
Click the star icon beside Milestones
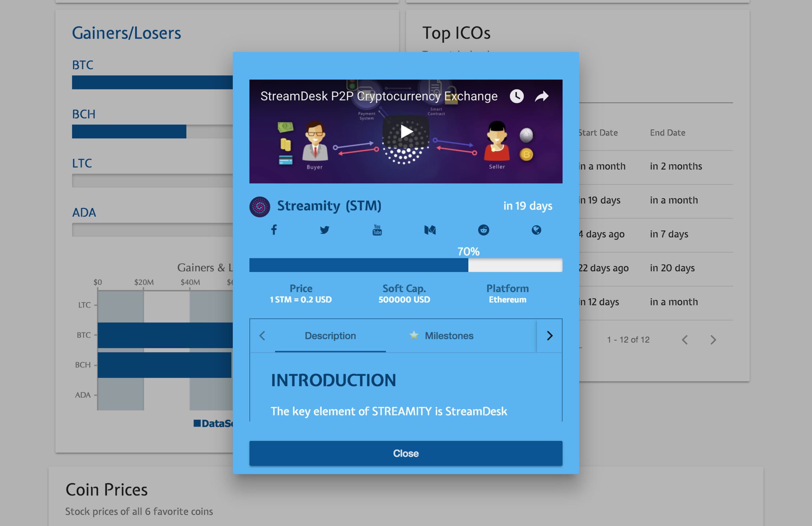(414, 335)
